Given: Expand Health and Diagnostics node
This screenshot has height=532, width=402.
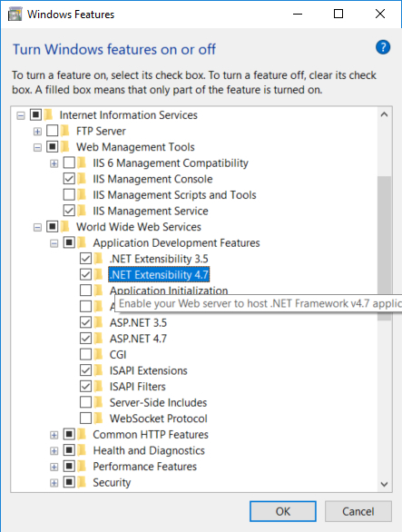Looking at the screenshot, I should (54, 451).
